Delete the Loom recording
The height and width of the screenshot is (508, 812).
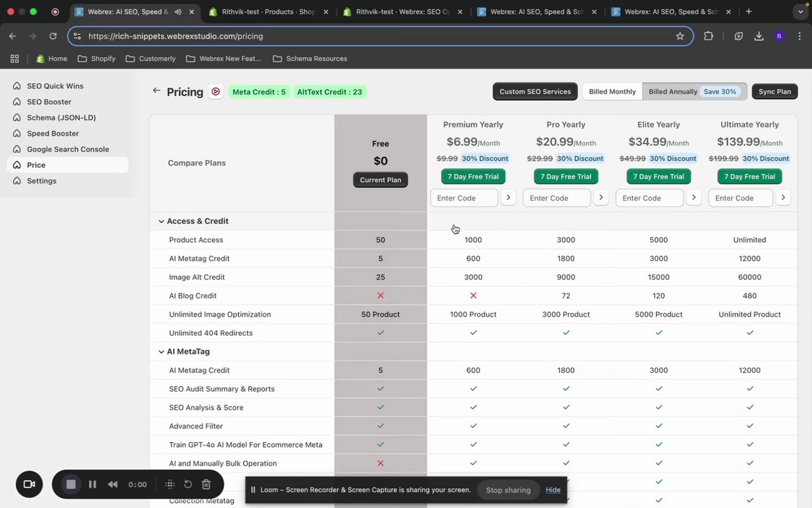click(206, 485)
